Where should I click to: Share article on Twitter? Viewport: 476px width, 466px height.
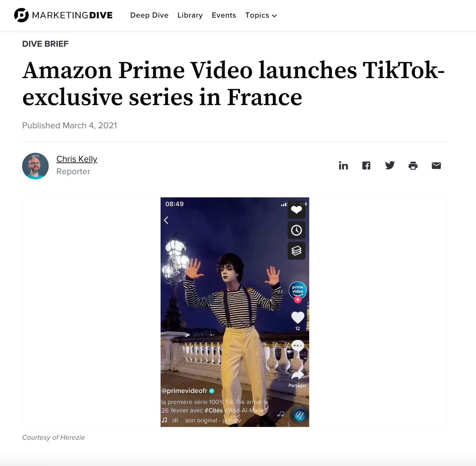coord(390,166)
